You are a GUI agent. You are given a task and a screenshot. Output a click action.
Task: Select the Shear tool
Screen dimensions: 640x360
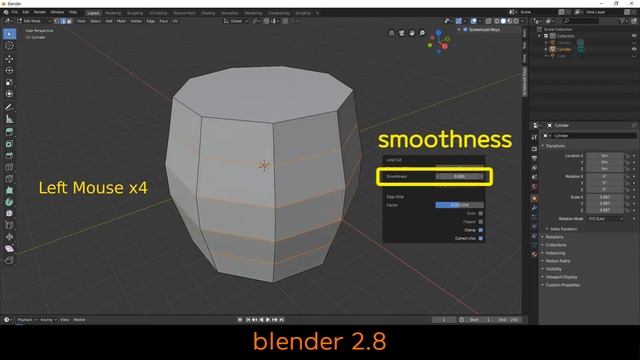click(9, 249)
